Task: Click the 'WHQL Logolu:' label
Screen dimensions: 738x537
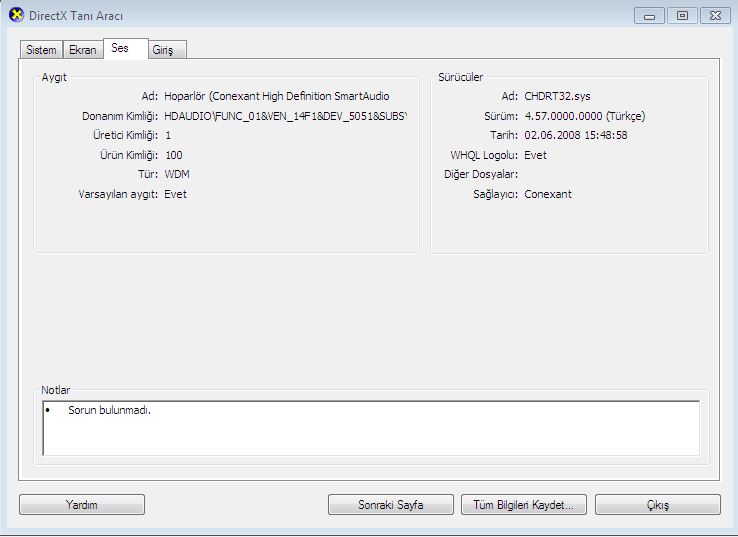Action: 484,155
